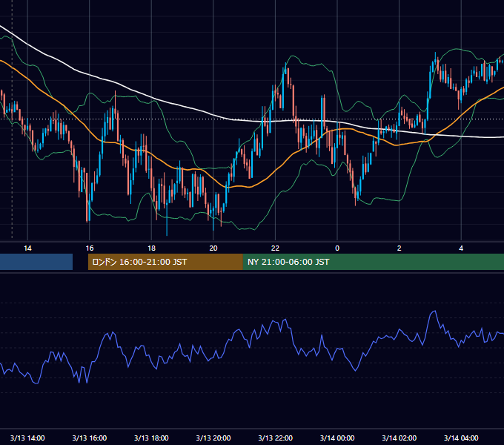Click the 3/14 04:00 time label

tap(461, 438)
